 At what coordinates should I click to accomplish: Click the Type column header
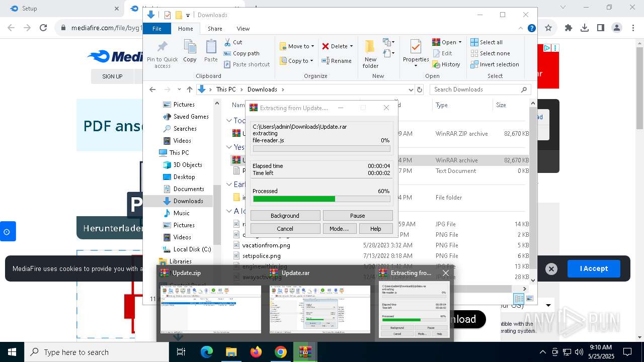[462, 105]
